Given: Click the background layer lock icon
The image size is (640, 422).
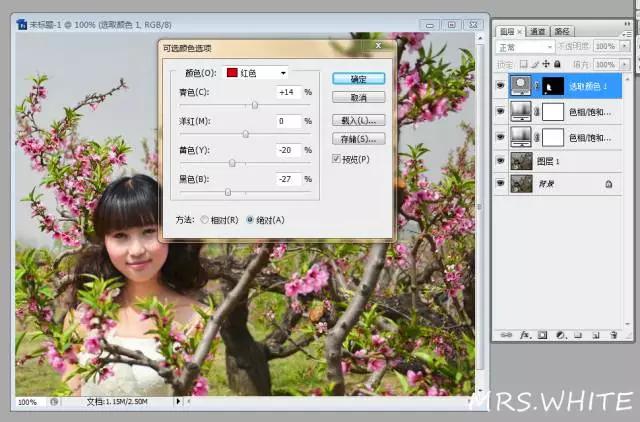Looking at the screenshot, I should coord(609,184).
